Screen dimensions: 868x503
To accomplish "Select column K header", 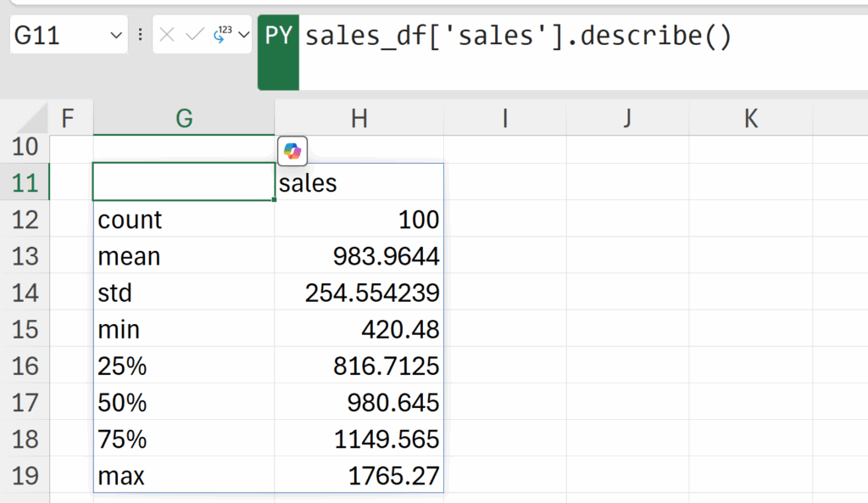I will [750, 119].
